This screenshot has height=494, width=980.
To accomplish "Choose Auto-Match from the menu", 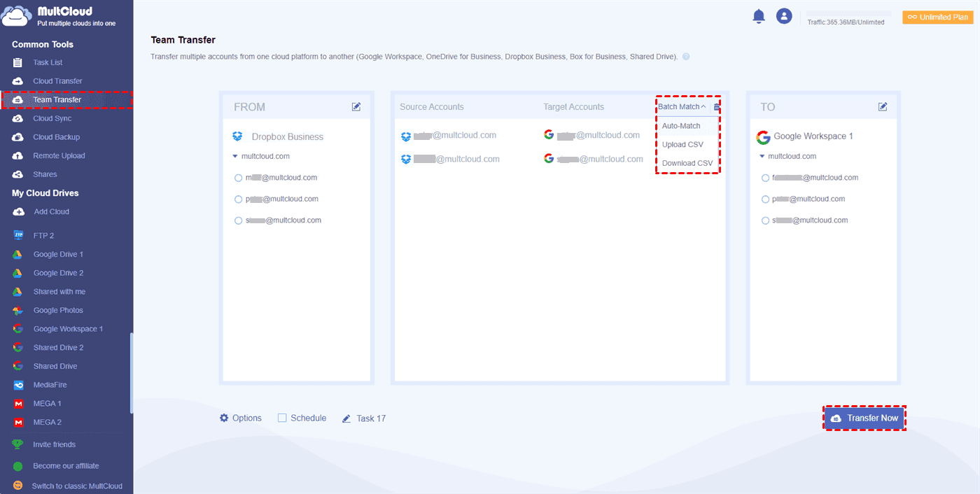I will click(x=681, y=126).
